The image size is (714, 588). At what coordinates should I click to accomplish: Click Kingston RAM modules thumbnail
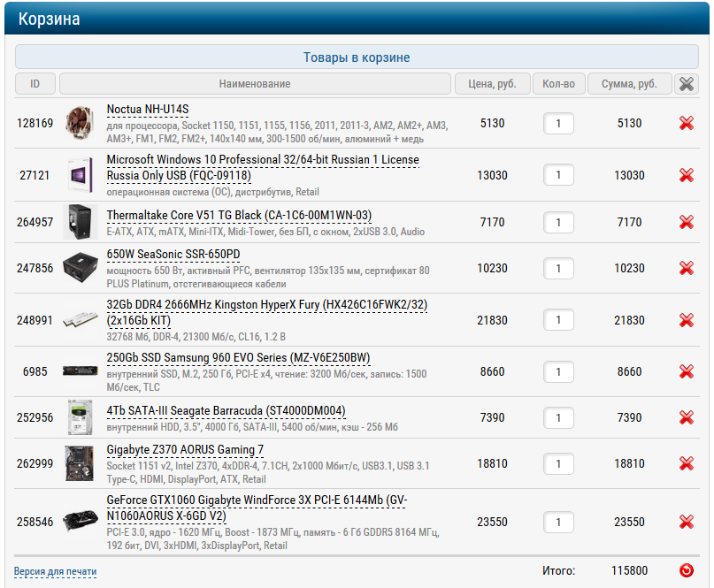[81, 320]
